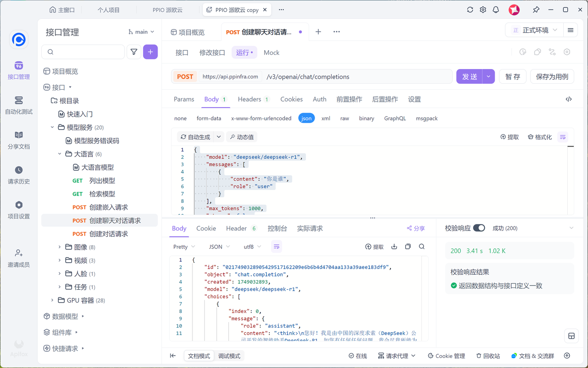Copy the response with the copy icon
This screenshot has height=368, width=588.
pyautogui.click(x=408, y=247)
